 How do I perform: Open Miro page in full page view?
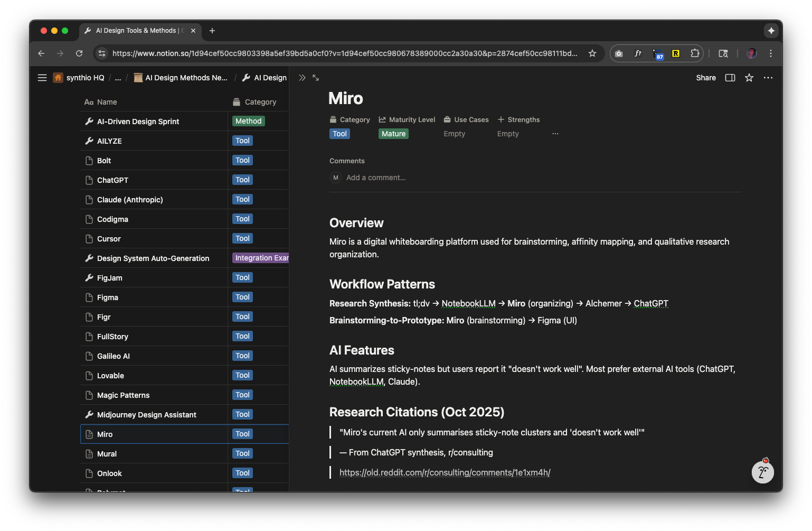pyautogui.click(x=316, y=78)
